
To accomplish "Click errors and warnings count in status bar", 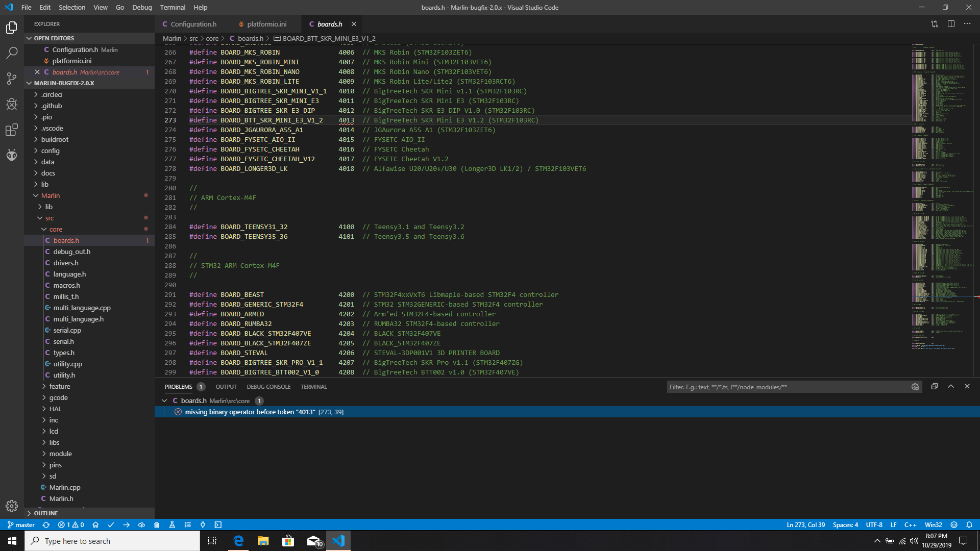I will click(71, 525).
